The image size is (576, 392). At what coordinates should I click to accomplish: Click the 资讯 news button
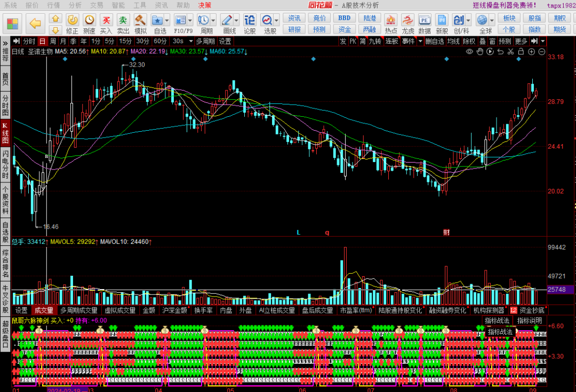click(294, 18)
